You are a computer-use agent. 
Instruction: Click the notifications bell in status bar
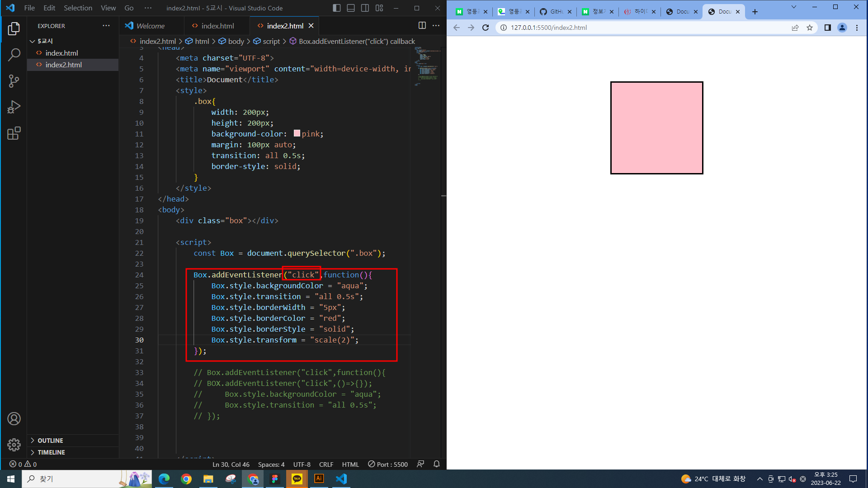436,464
